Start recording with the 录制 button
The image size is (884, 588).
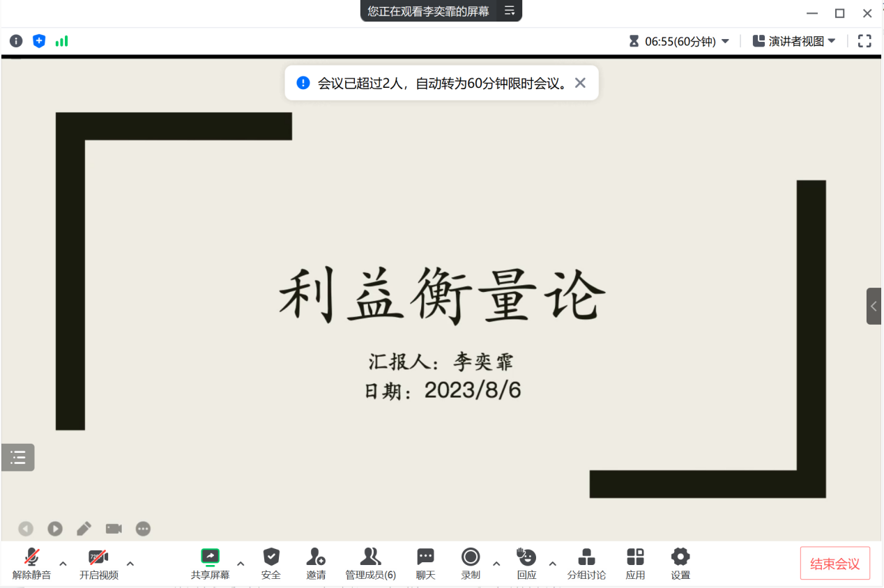tap(471, 563)
